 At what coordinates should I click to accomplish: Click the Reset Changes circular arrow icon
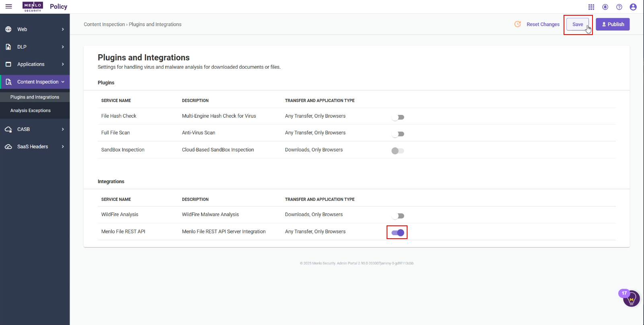click(x=518, y=24)
